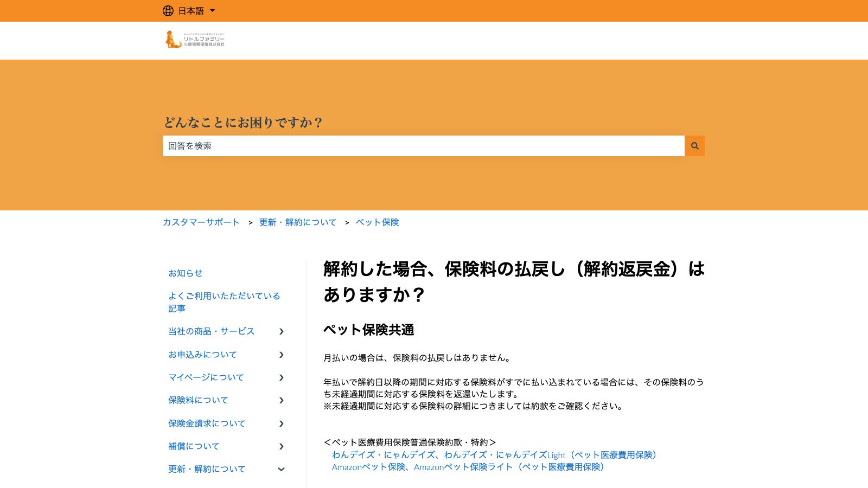Go to カスタマーサポート breadcrumb
Image resolution: width=868 pixels, height=488 pixels.
pyautogui.click(x=201, y=222)
